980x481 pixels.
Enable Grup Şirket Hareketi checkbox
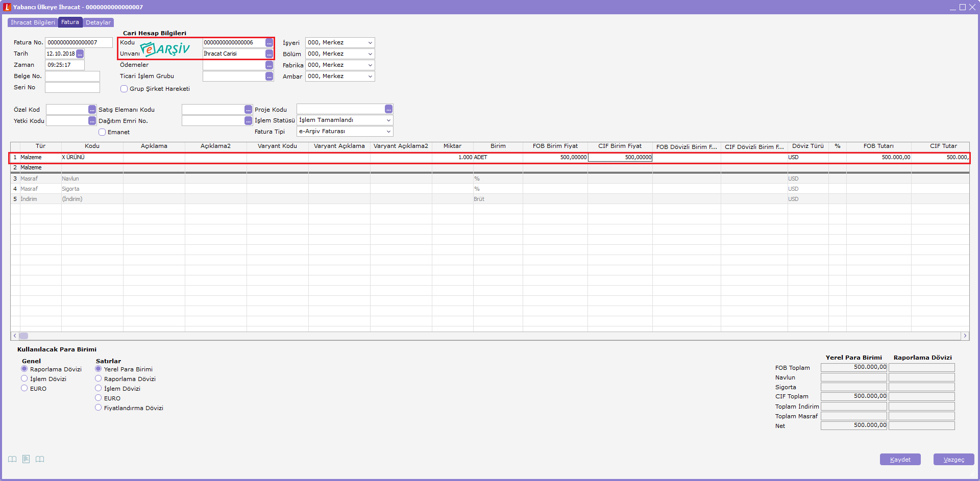(124, 89)
